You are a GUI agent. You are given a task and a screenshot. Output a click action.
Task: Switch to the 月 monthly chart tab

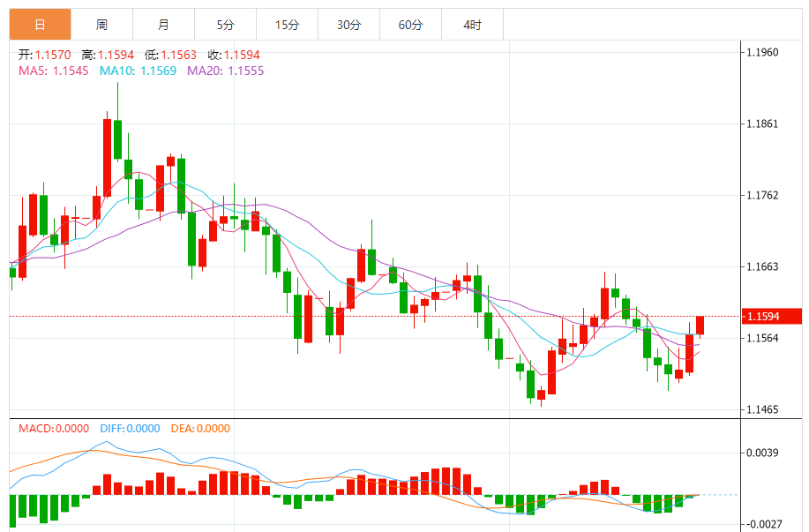163,24
